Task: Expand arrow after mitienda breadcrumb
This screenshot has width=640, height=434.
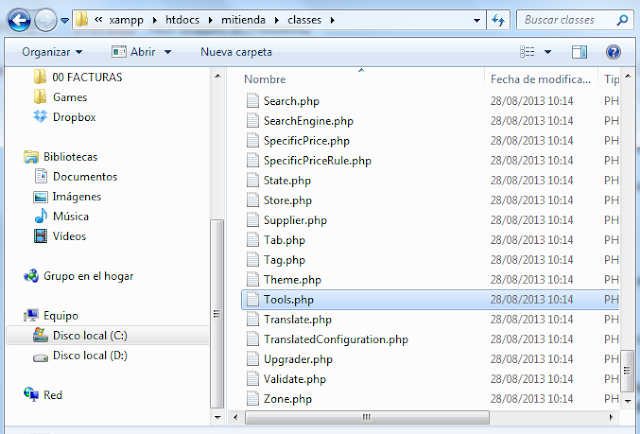Action: (x=277, y=20)
